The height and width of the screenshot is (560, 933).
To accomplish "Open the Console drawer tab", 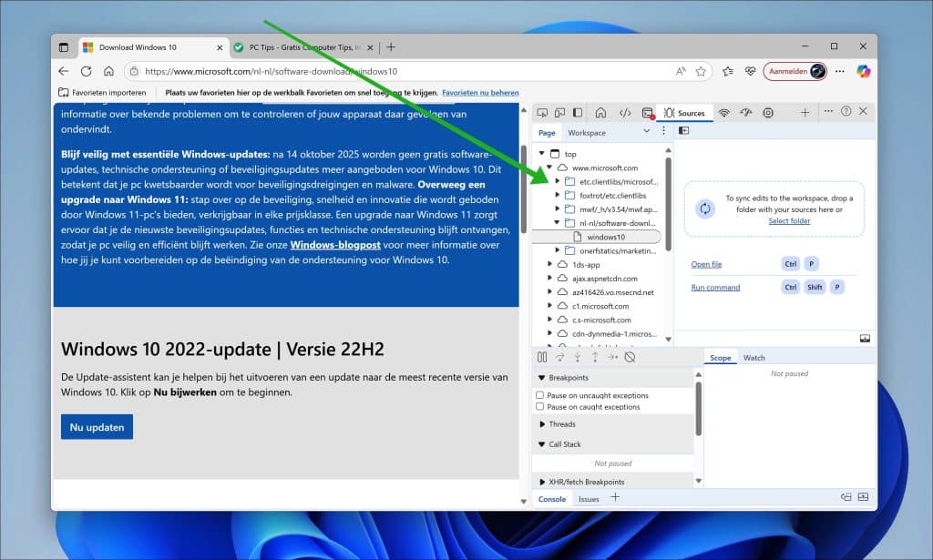I will pyautogui.click(x=552, y=499).
